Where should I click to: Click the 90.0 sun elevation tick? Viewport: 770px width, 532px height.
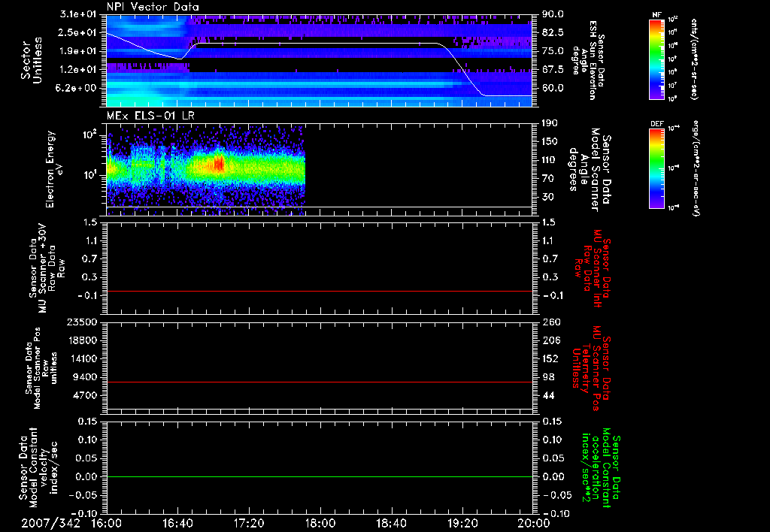pos(553,14)
